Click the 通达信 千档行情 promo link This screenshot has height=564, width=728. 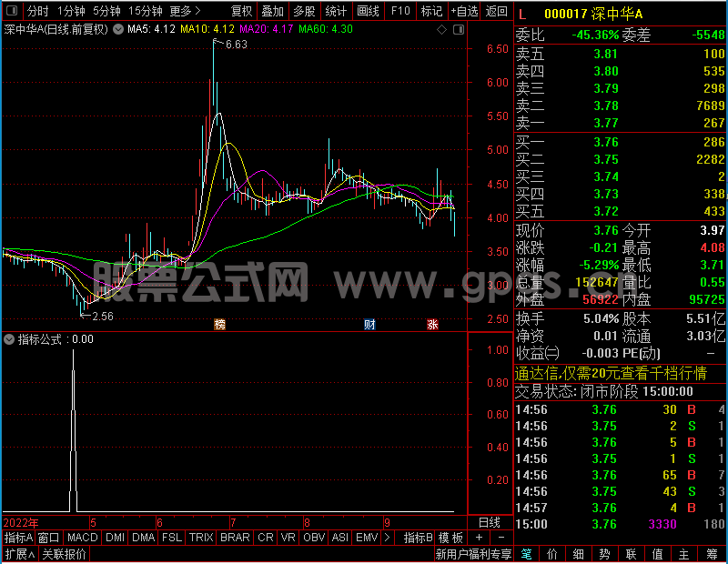point(611,373)
